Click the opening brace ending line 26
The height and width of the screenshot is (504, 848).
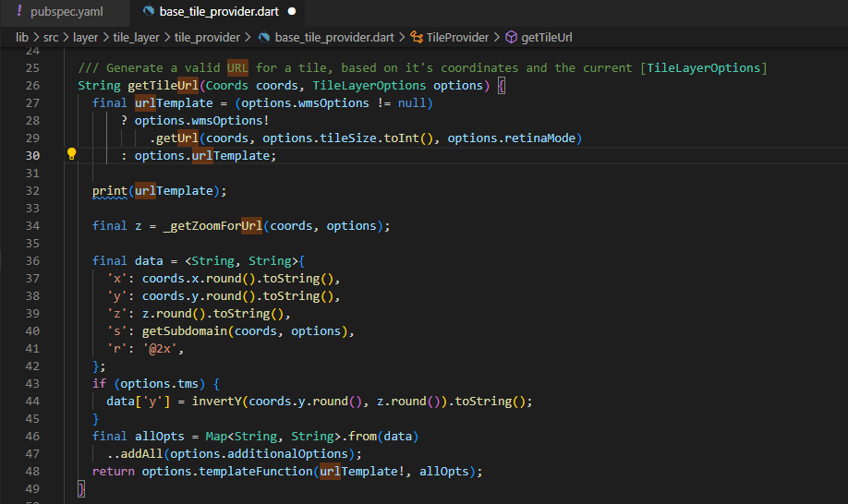point(502,85)
